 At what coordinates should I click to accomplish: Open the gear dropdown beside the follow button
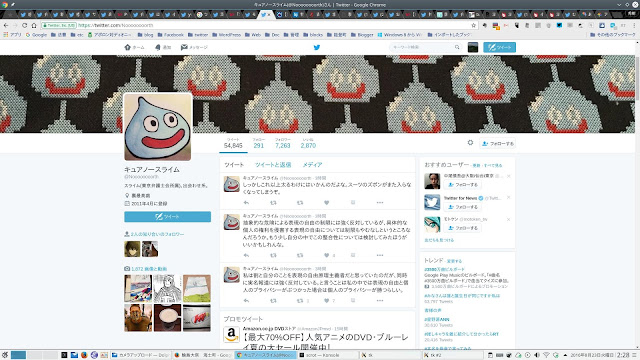(x=470, y=143)
